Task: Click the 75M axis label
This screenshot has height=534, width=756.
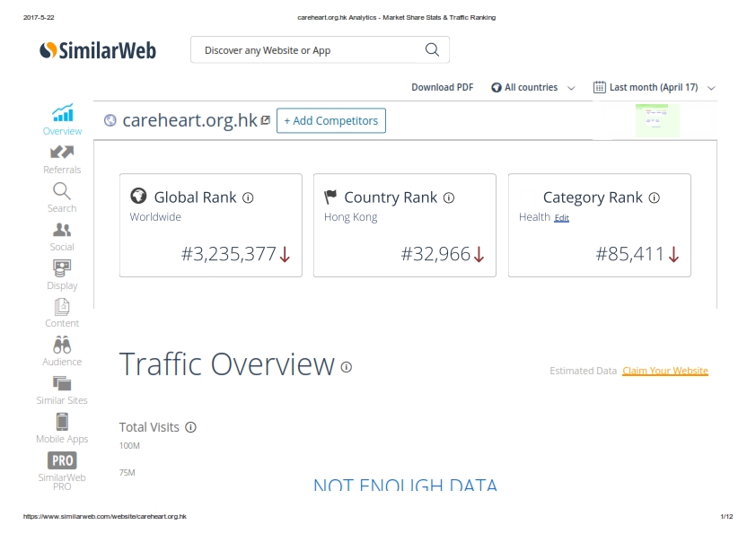Action: pyautogui.click(x=127, y=473)
